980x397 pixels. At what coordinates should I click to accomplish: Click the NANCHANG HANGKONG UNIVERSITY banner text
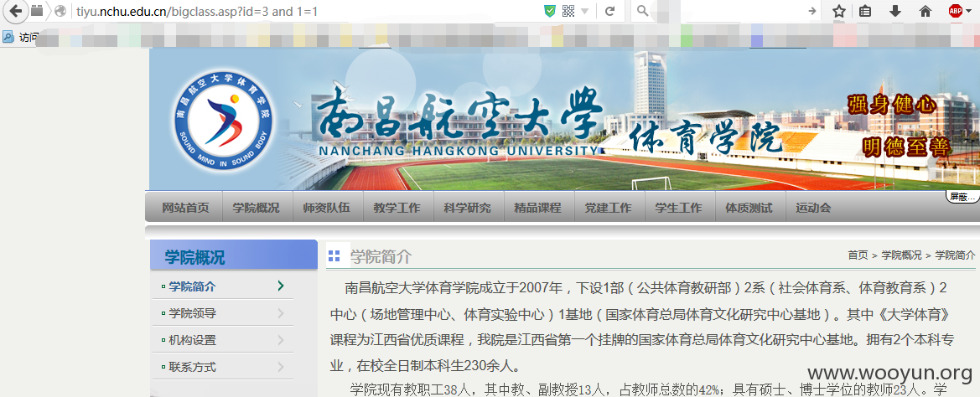(458, 151)
